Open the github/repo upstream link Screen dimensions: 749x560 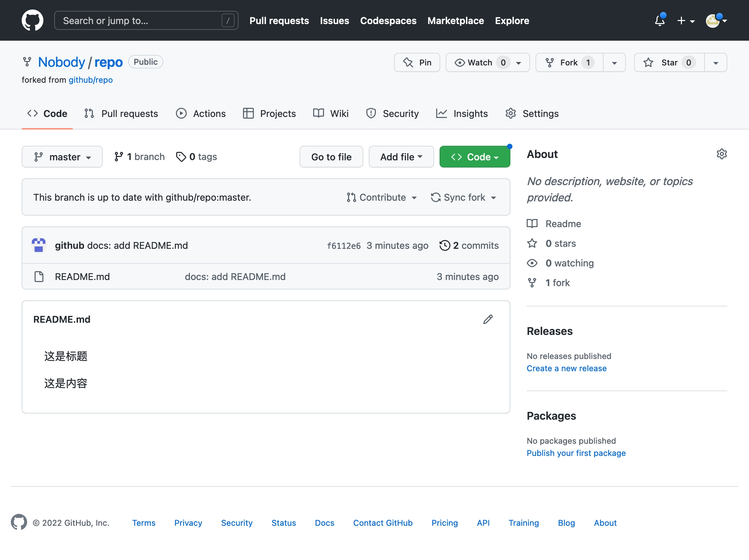[x=90, y=80]
